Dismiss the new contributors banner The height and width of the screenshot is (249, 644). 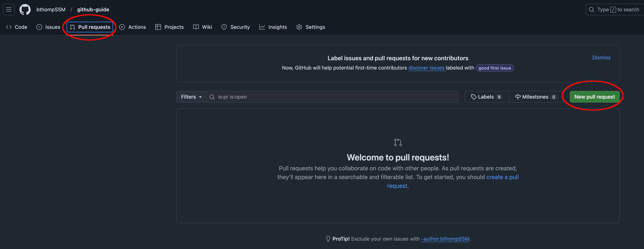click(x=601, y=58)
